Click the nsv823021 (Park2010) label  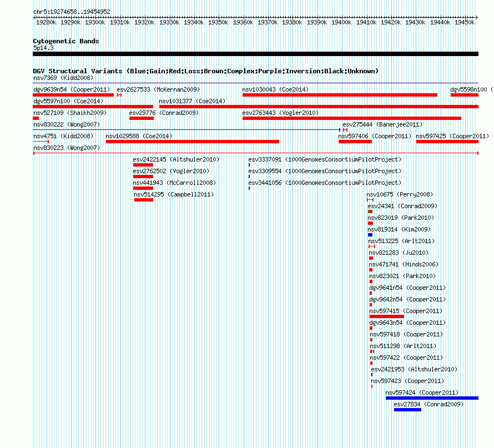coord(402,276)
